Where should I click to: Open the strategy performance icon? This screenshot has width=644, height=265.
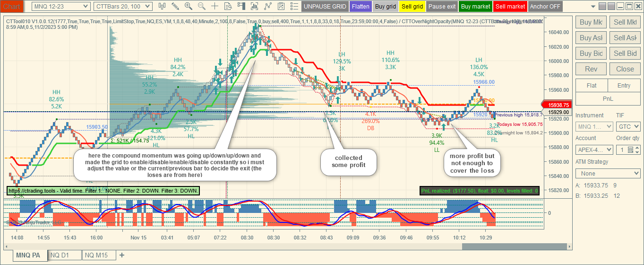[x=282, y=6]
